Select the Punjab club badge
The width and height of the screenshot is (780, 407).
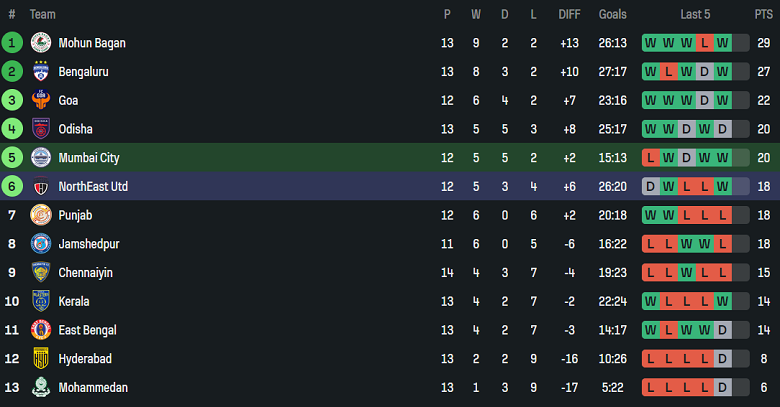coord(41,215)
